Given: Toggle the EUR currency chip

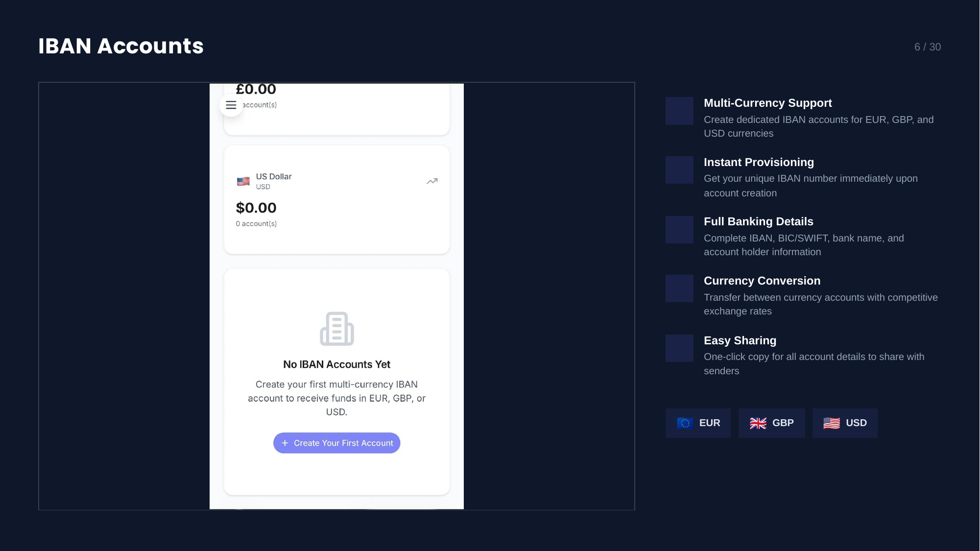Looking at the screenshot, I should 698,423.
